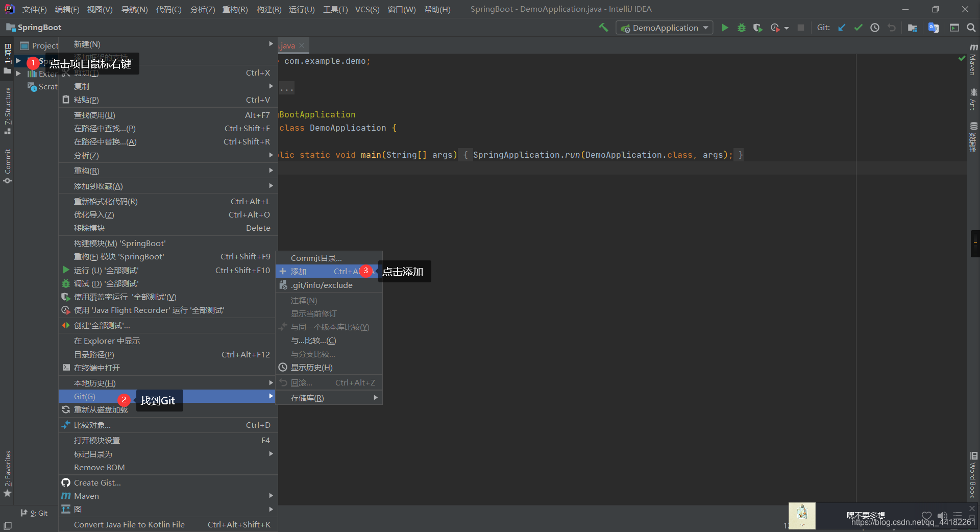Build project using the hammer icon
The height and width of the screenshot is (532, 980).
(x=603, y=28)
